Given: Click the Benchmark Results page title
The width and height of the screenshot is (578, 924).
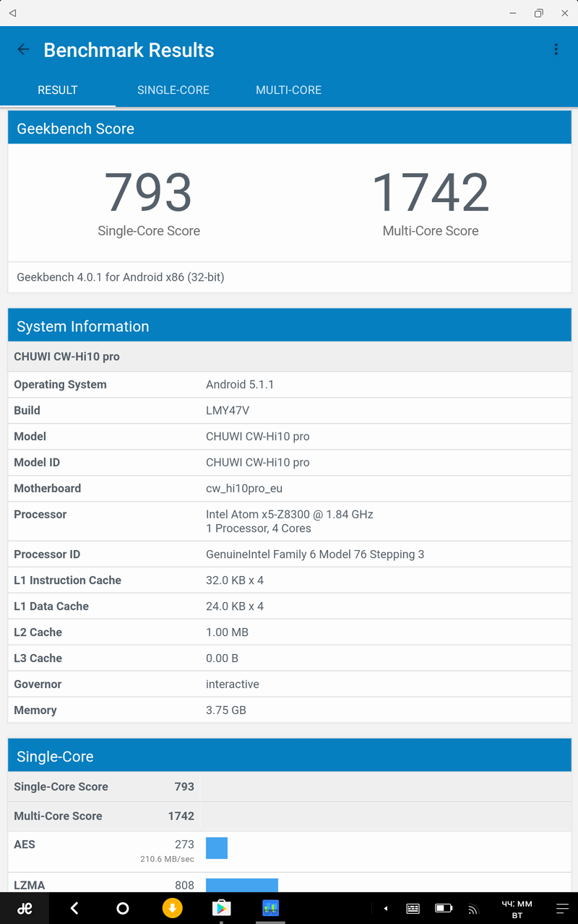Looking at the screenshot, I should pyautogui.click(x=129, y=51).
